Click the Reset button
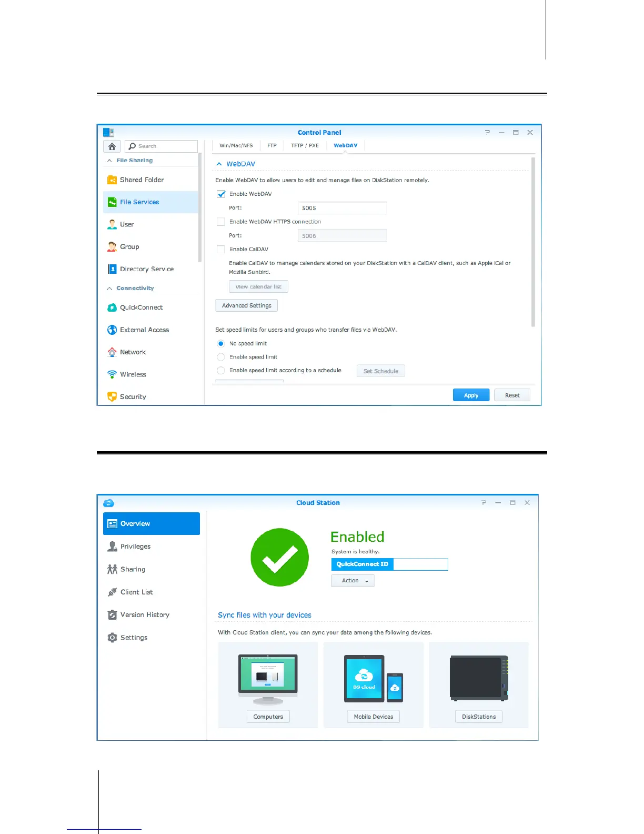Screen dimensions: 644x834 point(512,395)
